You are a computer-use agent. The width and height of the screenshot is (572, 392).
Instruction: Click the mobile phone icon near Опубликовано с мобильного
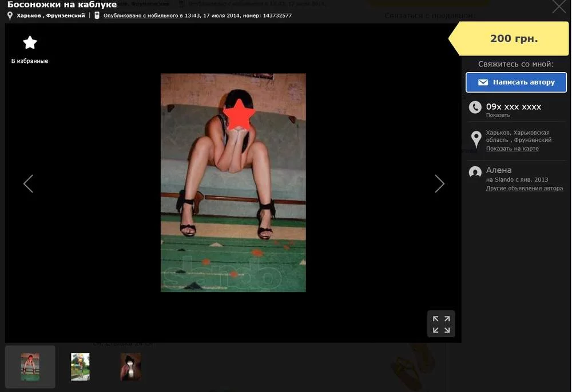[96, 15]
